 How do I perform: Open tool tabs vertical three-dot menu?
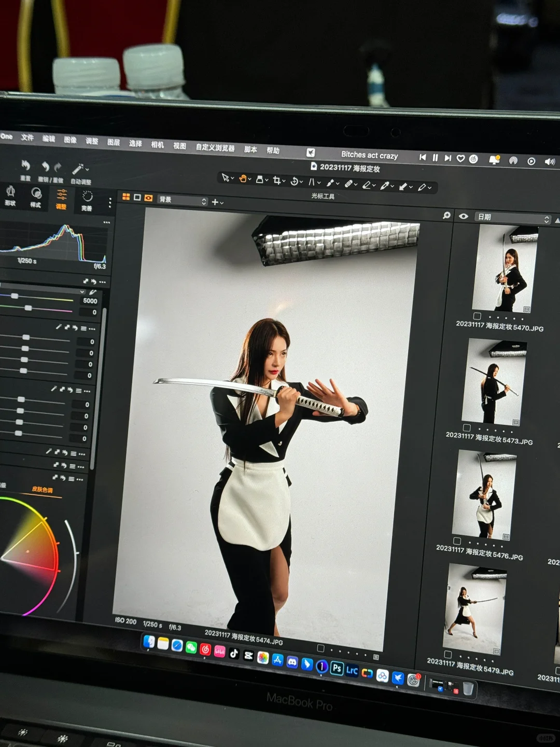point(110,203)
